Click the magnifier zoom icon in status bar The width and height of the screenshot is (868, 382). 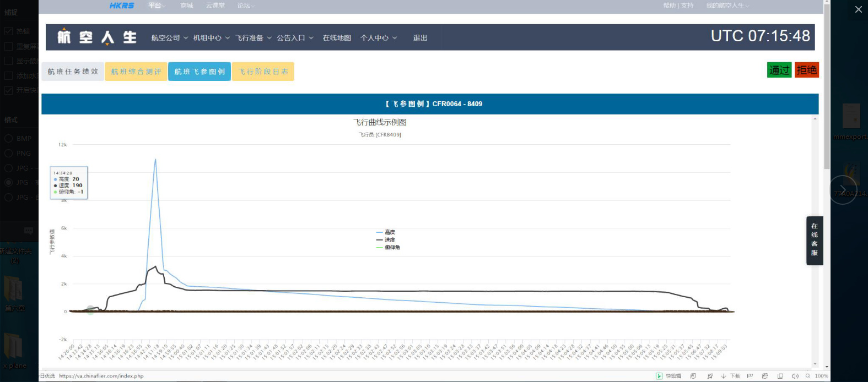click(x=808, y=376)
